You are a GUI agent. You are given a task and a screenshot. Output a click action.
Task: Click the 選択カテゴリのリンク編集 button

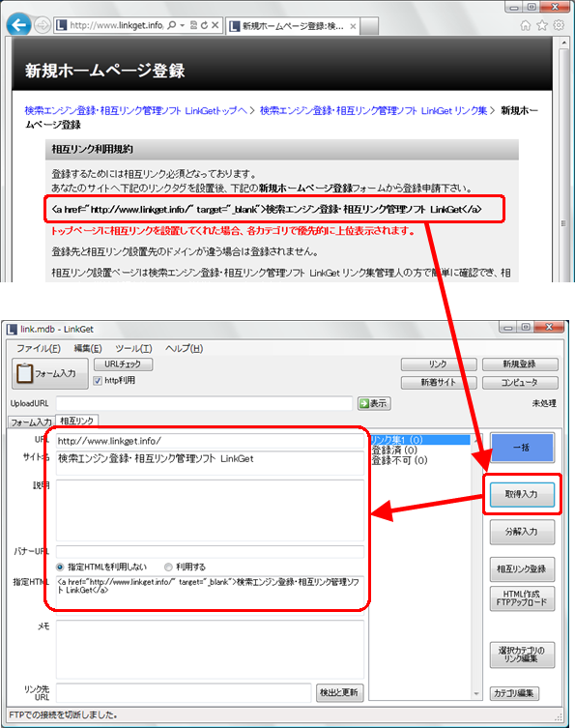(522, 655)
